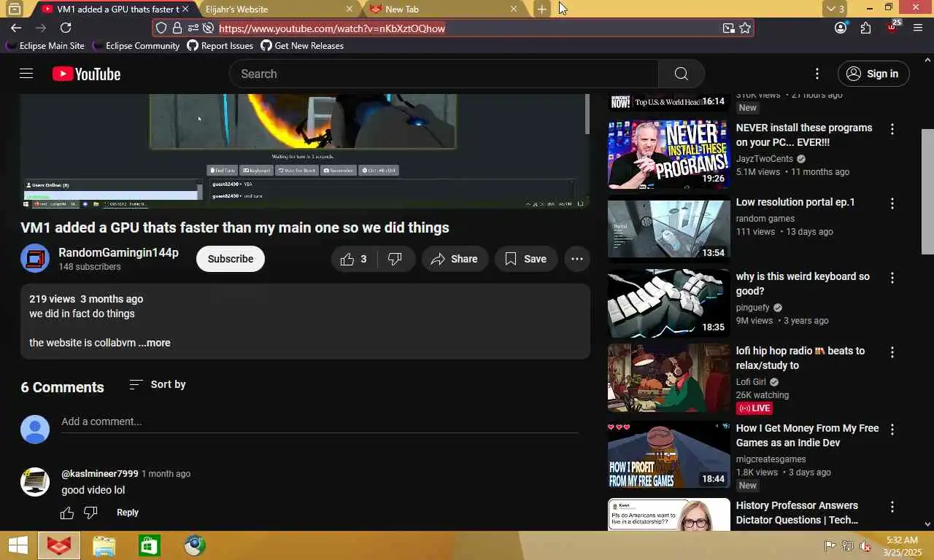Open menu for How I Get Money video
The image size is (934, 560).
[892, 429]
